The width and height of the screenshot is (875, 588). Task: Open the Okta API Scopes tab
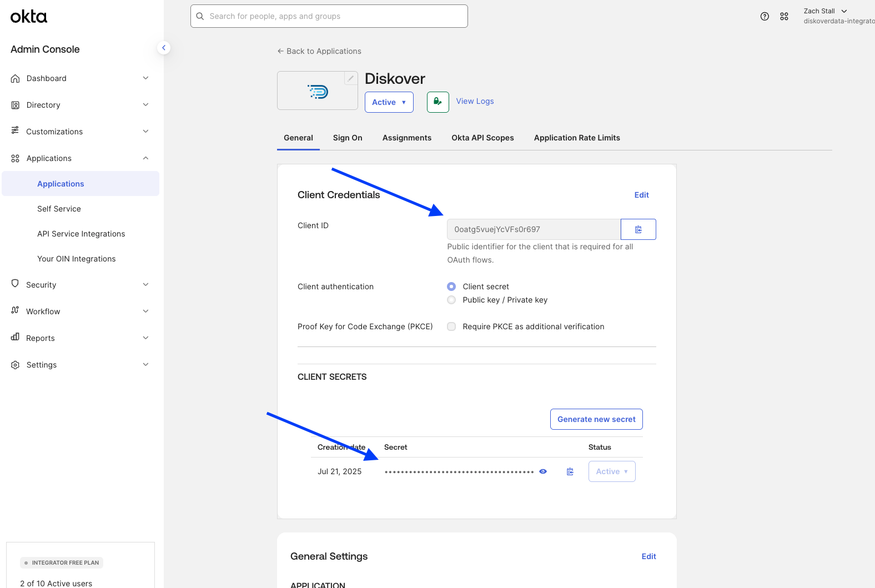tap(482, 138)
